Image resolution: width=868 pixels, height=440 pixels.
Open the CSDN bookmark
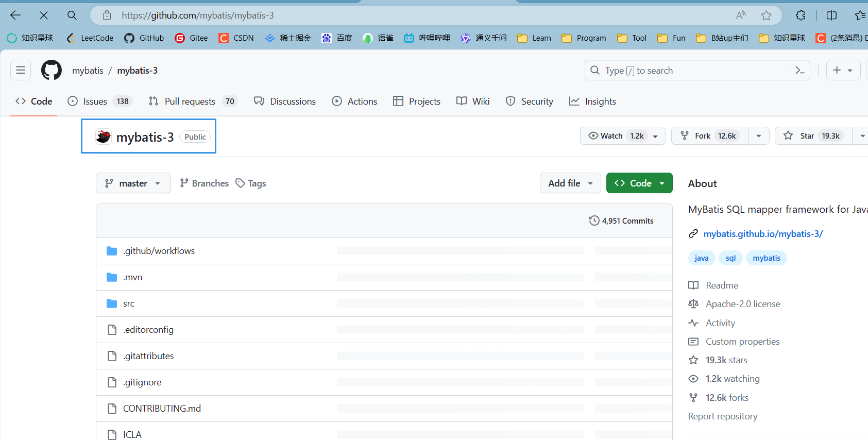click(x=236, y=38)
